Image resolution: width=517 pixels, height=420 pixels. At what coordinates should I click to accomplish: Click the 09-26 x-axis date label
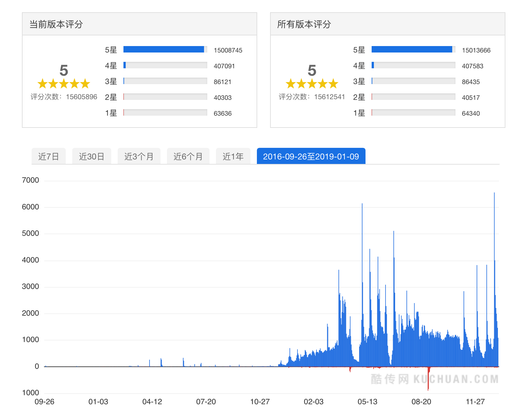44,402
